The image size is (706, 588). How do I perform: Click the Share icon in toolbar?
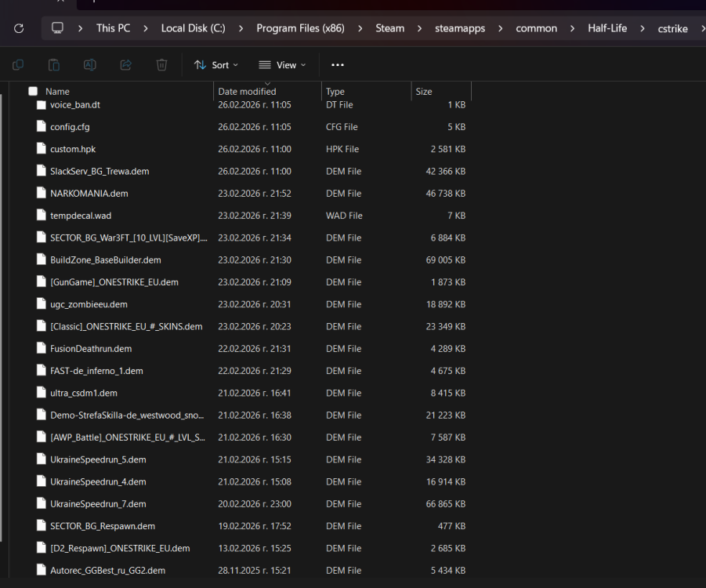(126, 65)
